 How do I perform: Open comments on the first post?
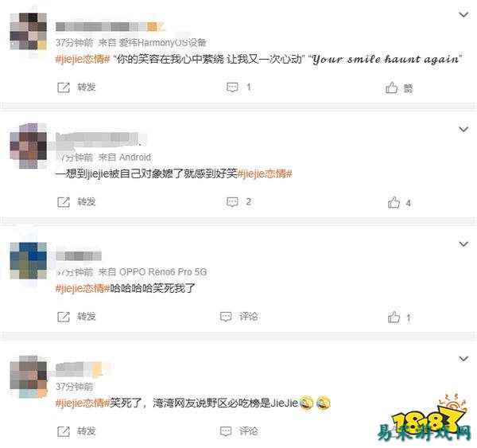[239, 88]
